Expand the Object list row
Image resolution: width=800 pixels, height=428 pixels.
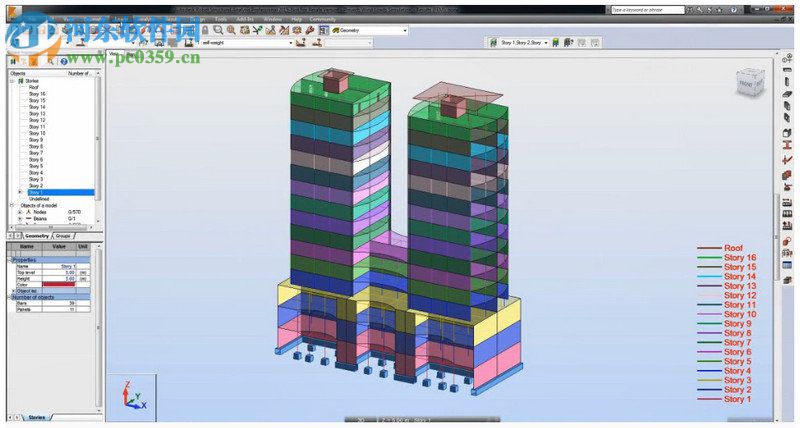(x=14, y=291)
